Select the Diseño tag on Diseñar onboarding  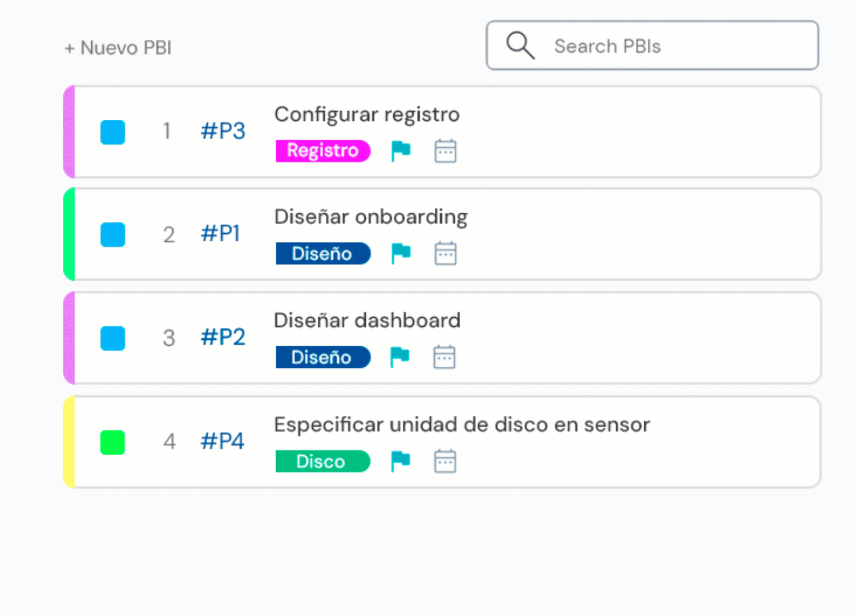tap(322, 254)
